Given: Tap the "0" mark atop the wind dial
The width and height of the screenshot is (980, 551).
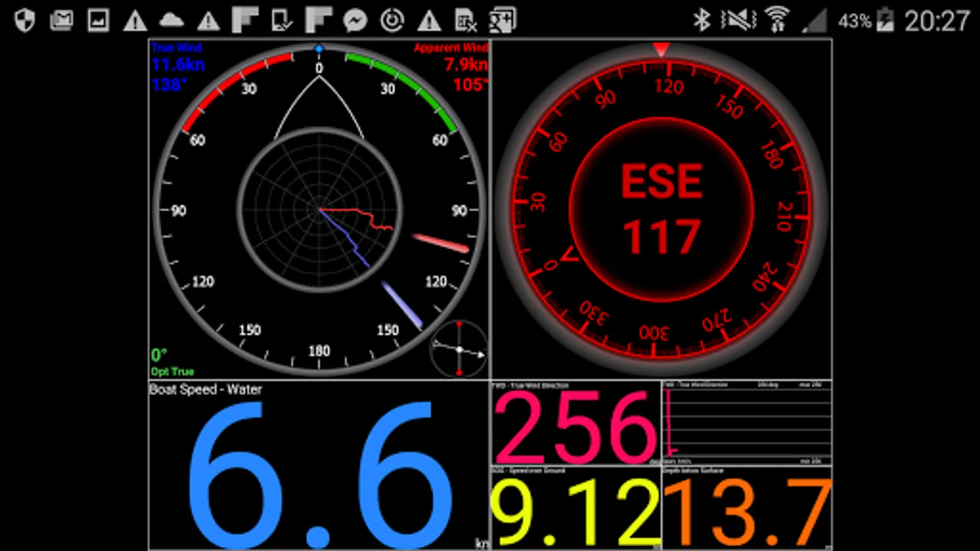Looking at the screenshot, I should tap(319, 68).
